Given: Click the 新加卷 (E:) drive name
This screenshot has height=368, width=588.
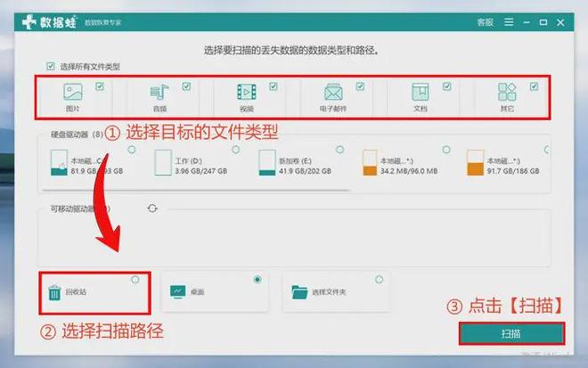Looking at the screenshot, I should click(295, 161).
